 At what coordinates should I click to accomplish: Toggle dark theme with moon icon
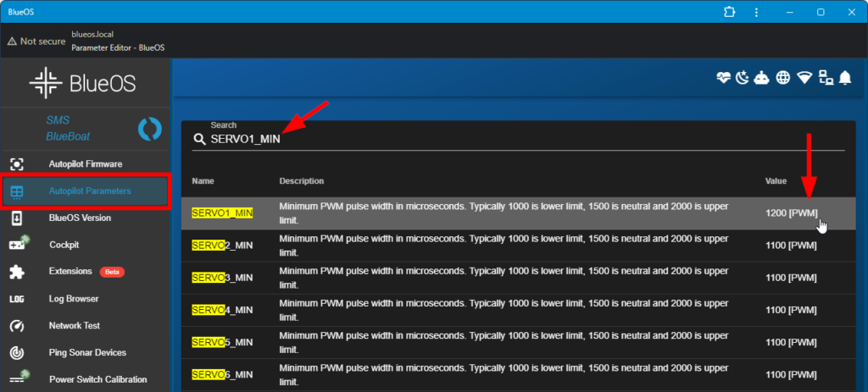click(x=743, y=78)
